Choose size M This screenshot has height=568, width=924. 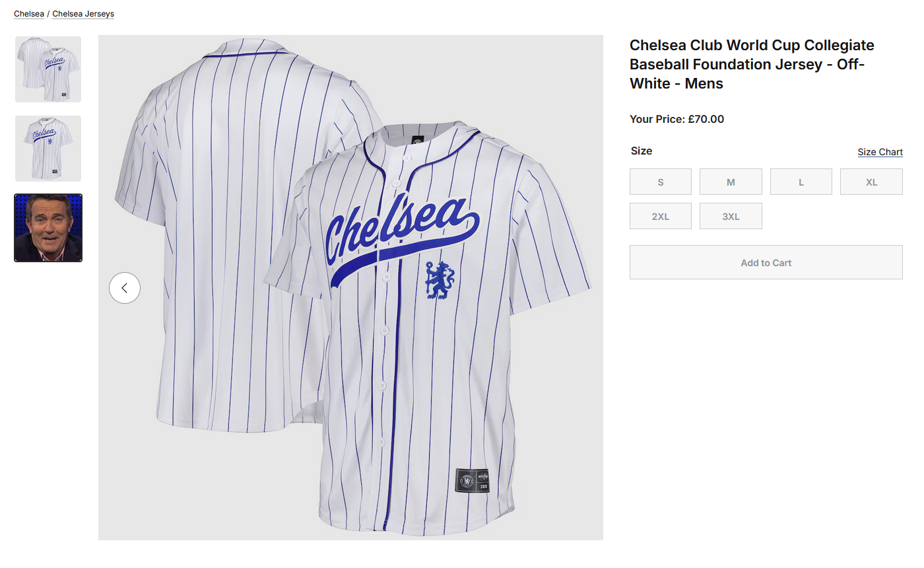pos(731,182)
